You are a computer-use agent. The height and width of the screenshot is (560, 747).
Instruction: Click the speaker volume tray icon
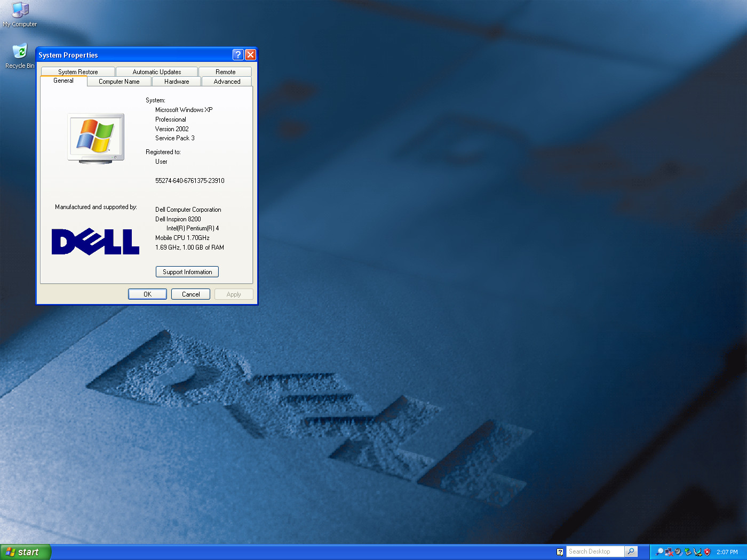point(678,552)
